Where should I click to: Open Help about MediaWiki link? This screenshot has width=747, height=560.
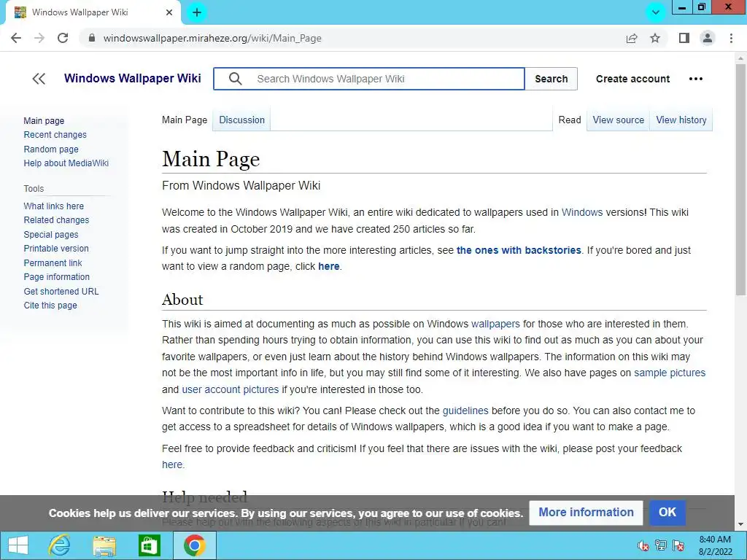click(66, 163)
